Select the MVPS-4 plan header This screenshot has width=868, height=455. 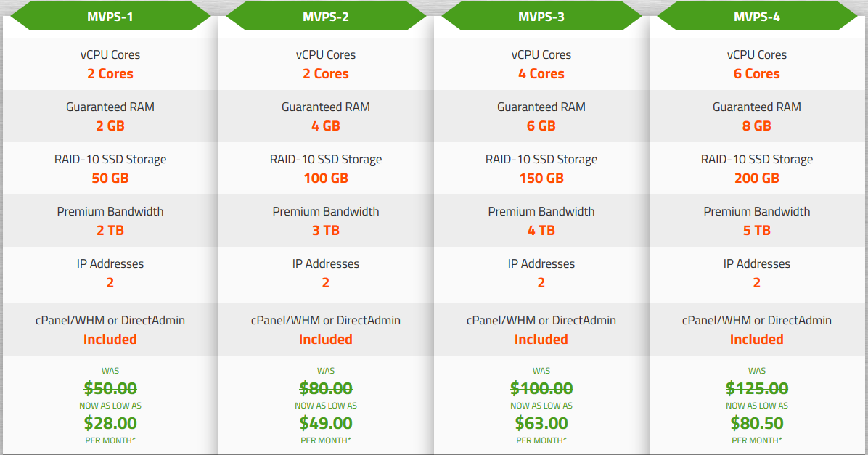757,17
